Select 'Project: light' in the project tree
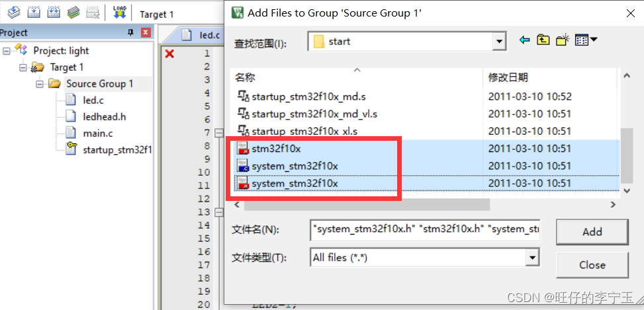Viewport: 644px width, 310px height. pos(61,51)
